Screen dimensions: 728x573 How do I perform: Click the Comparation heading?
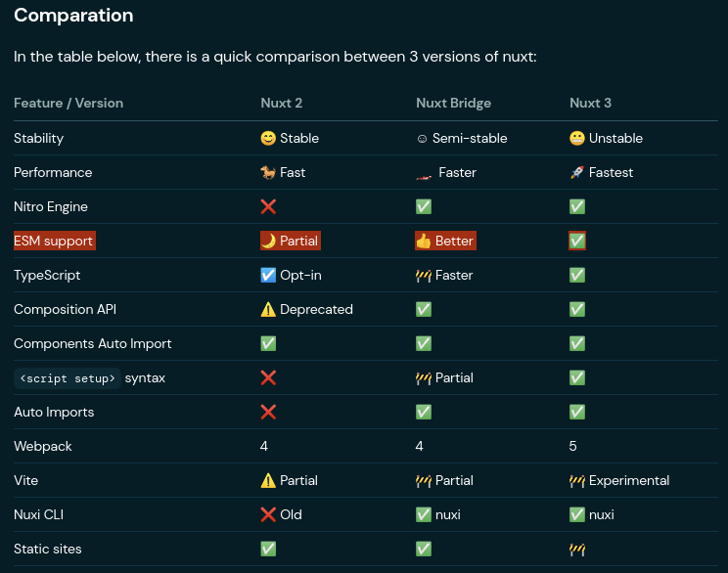pos(73,16)
